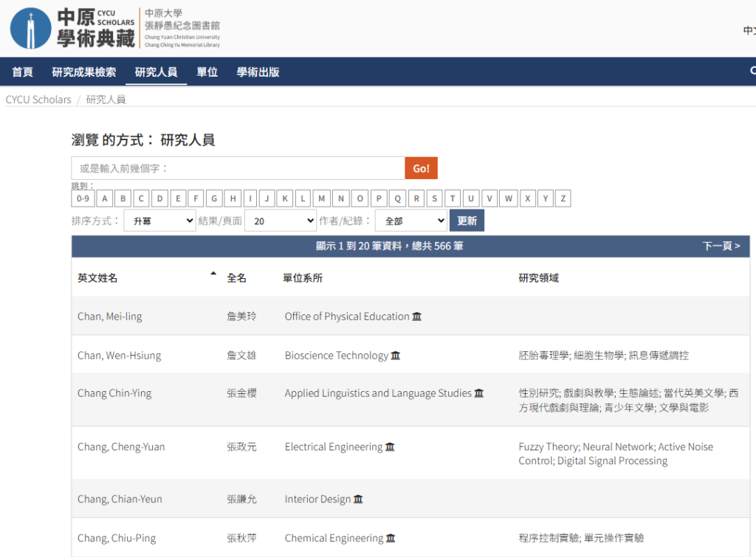Click institution icon beside Electrical Engineering
756x557 pixels.
[x=390, y=447]
